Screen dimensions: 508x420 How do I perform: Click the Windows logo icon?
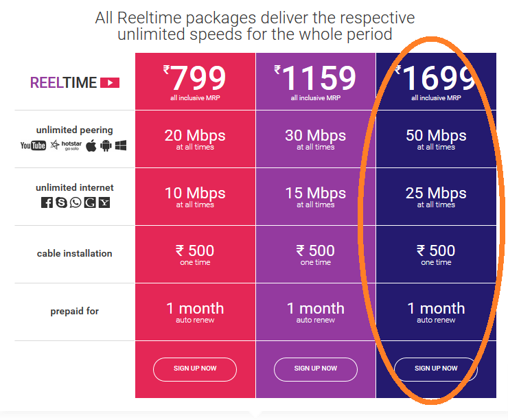(x=121, y=145)
